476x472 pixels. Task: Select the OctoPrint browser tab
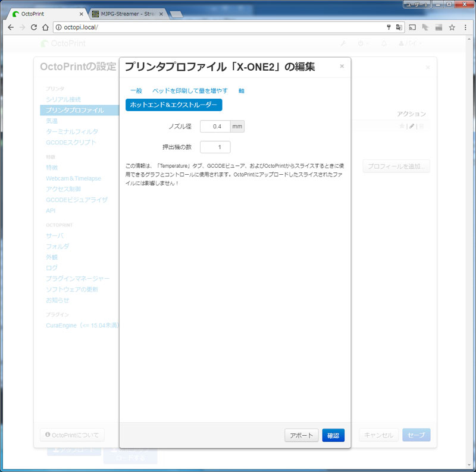[46, 14]
